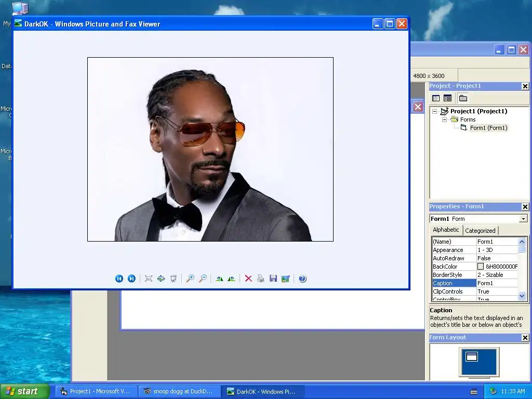Click system tray icon beside clock
The height and width of the screenshot is (399, 532).
click(x=494, y=392)
